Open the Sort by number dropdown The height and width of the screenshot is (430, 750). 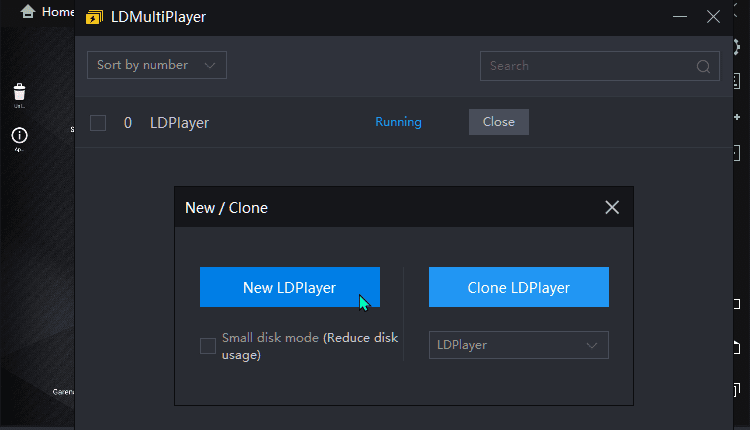pyautogui.click(x=157, y=65)
